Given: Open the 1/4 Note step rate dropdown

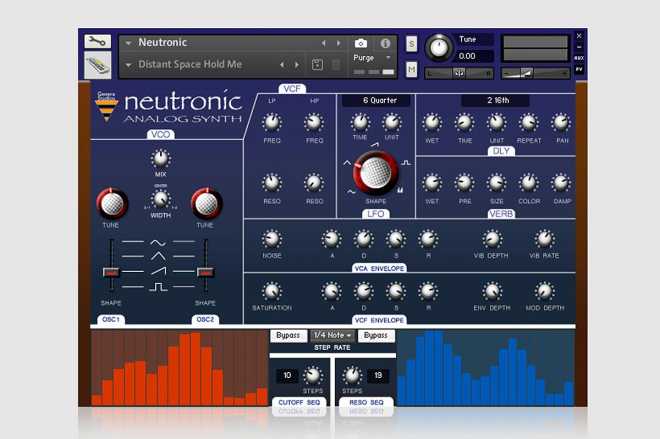Looking at the screenshot, I should point(332,335).
